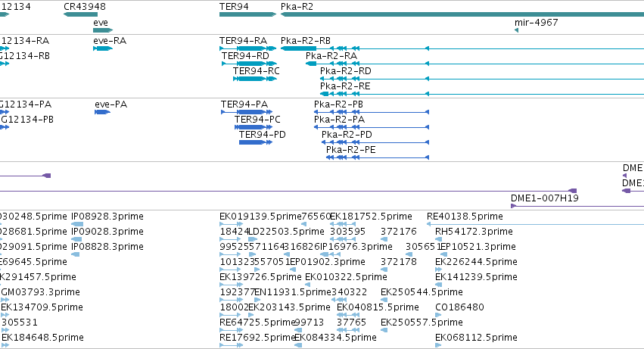Select the Pka-R2 gene label
The image size is (644, 349).
297,7
